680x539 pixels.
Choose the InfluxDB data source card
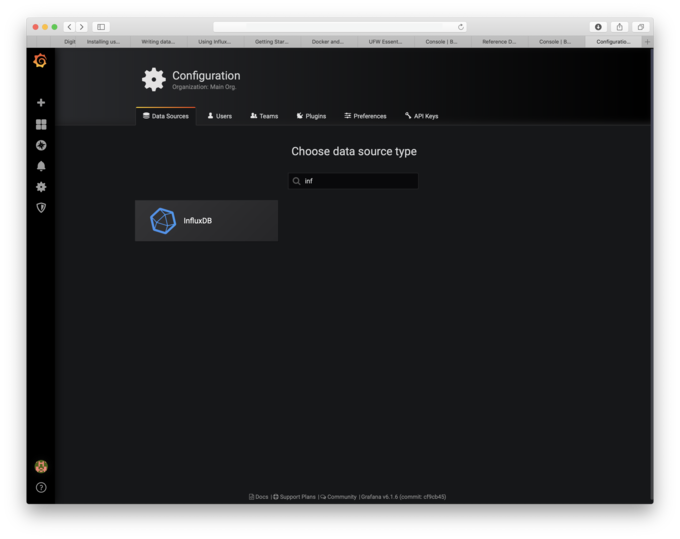206,221
